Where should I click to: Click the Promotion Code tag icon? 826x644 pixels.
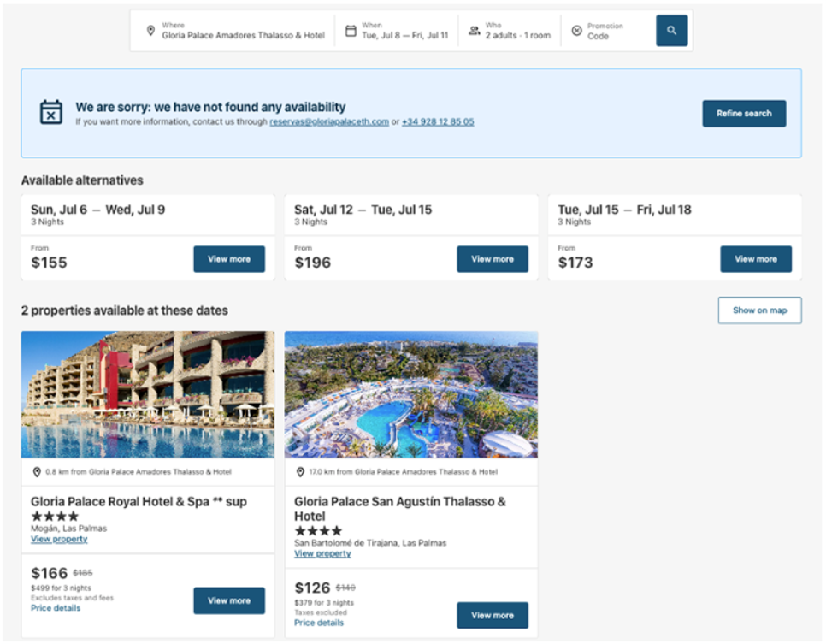pos(576,31)
